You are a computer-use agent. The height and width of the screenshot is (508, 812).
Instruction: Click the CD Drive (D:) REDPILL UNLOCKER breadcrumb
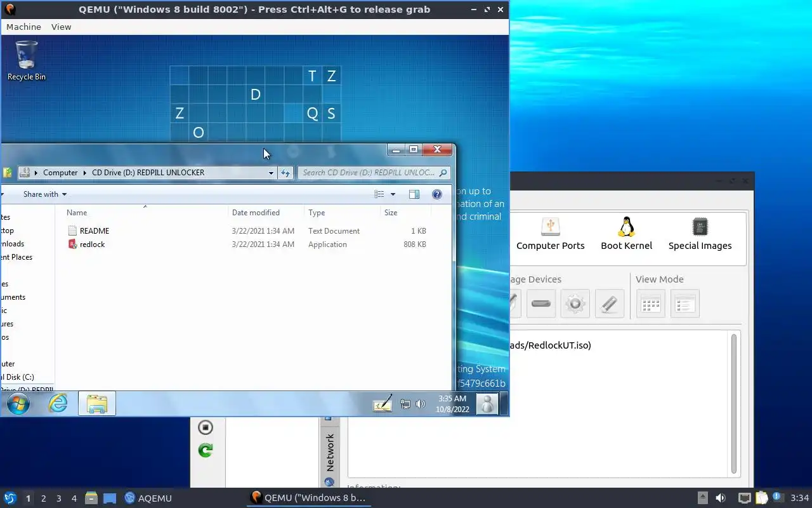pyautogui.click(x=148, y=173)
